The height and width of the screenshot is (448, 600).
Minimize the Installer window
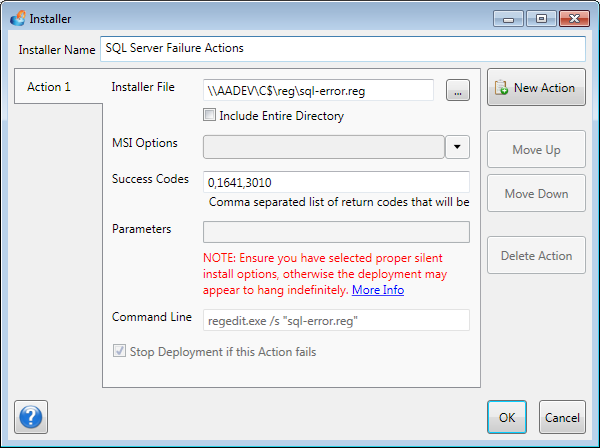508,19
